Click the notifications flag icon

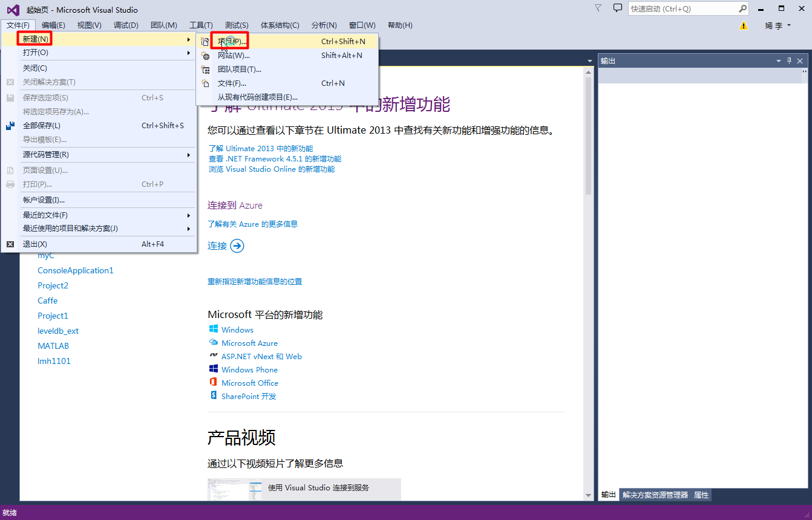598,8
